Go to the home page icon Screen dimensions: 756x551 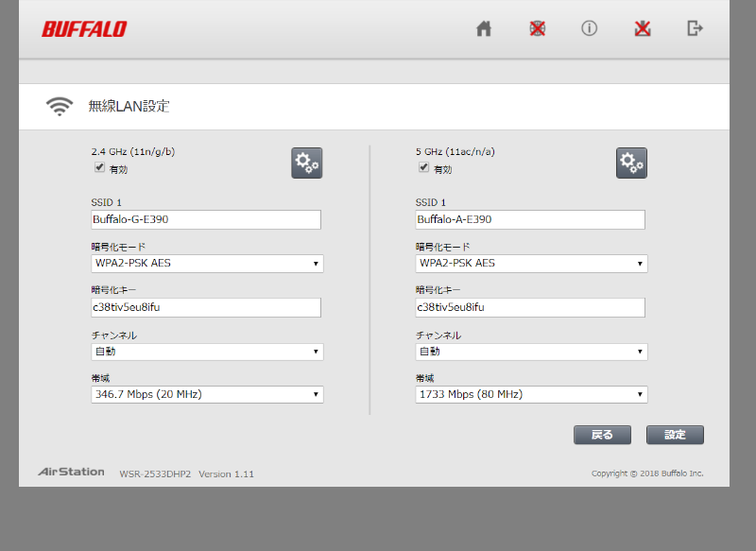[484, 28]
